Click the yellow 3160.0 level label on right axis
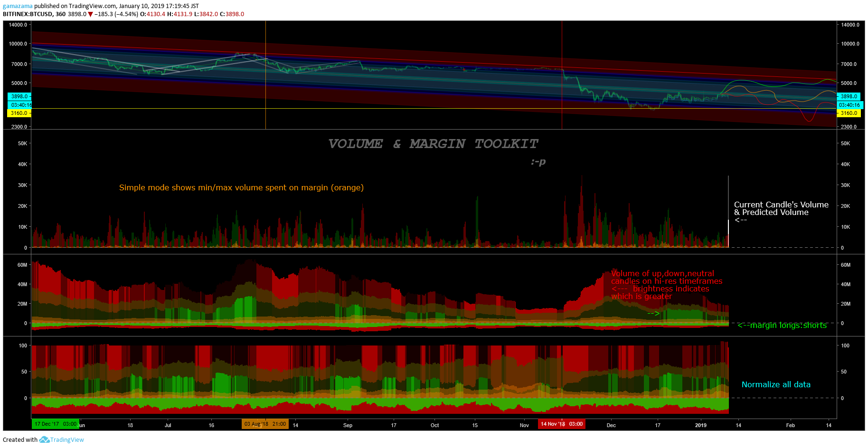The width and height of the screenshot is (868, 448). coord(849,113)
